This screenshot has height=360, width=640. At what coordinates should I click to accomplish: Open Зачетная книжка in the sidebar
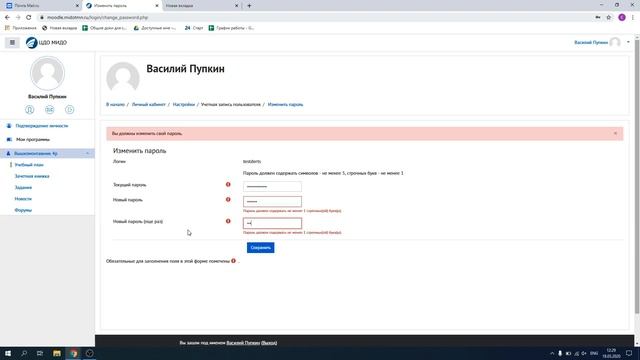32,176
